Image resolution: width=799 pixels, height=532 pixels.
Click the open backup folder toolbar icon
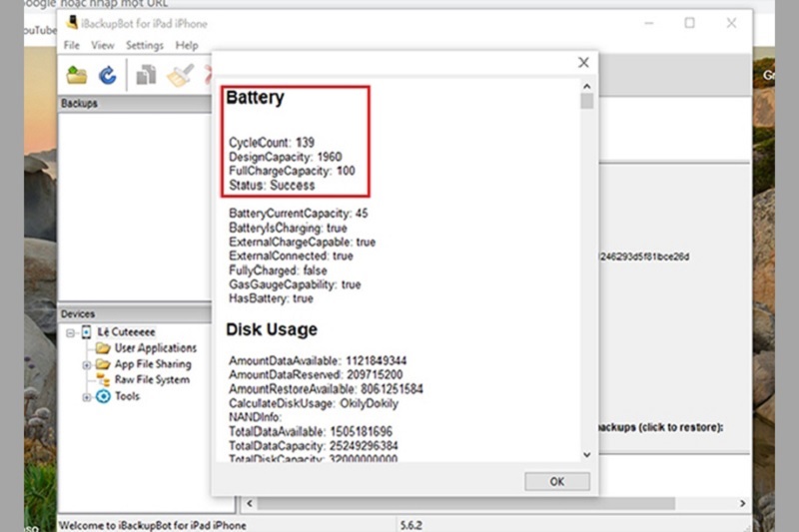click(77, 75)
